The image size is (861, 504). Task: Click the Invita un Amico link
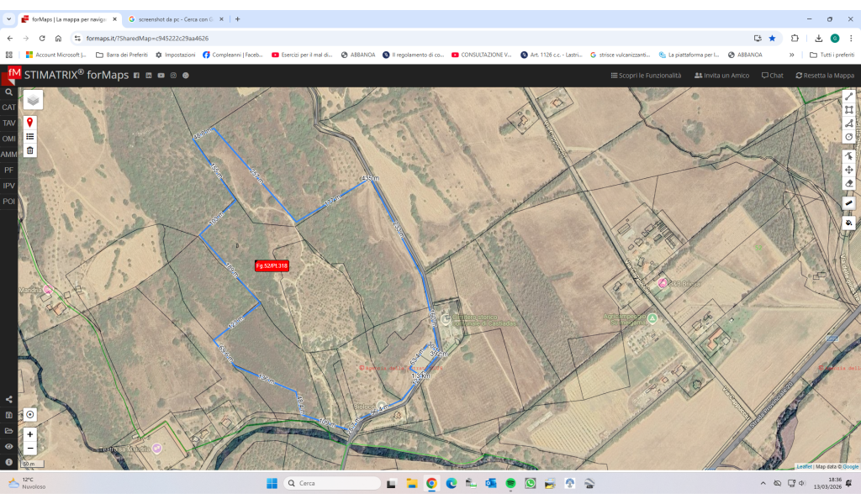[x=721, y=76]
